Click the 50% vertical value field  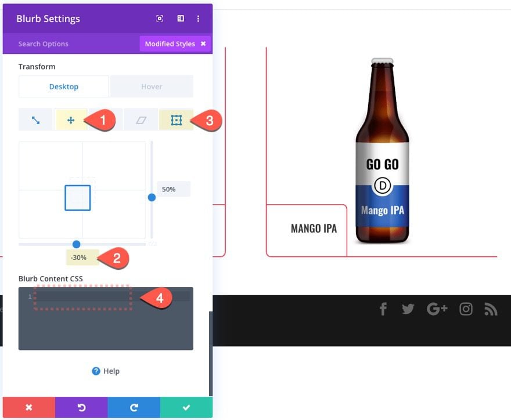[x=174, y=189]
